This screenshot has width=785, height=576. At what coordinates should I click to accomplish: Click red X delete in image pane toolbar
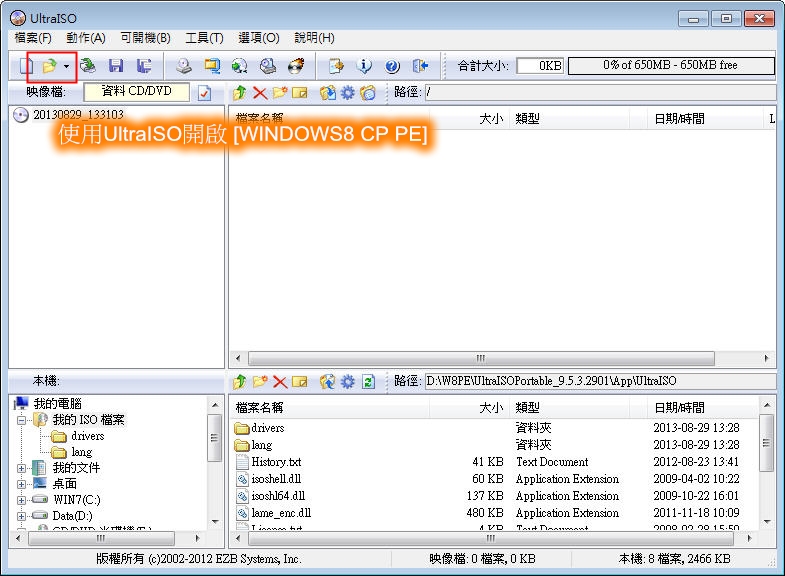point(260,93)
